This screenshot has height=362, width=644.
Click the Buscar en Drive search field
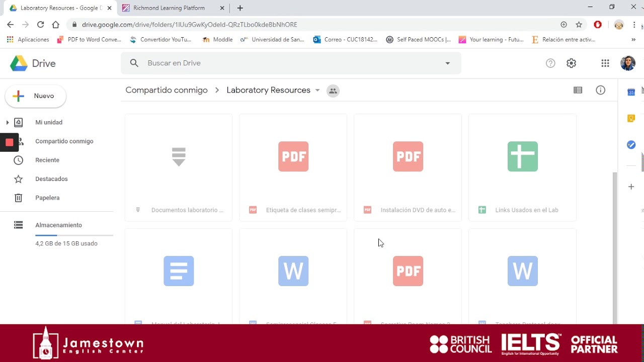pyautogui.click(x=291, y=63)
